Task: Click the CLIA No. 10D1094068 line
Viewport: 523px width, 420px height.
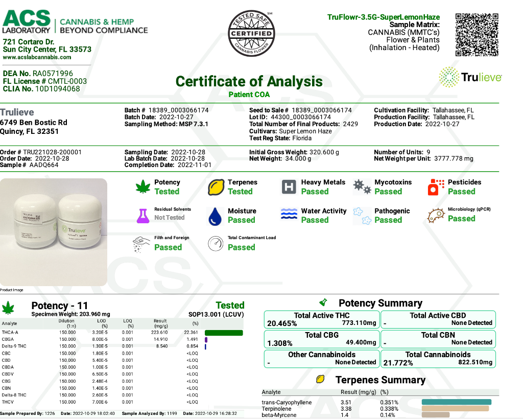Action: coord(41,89)
